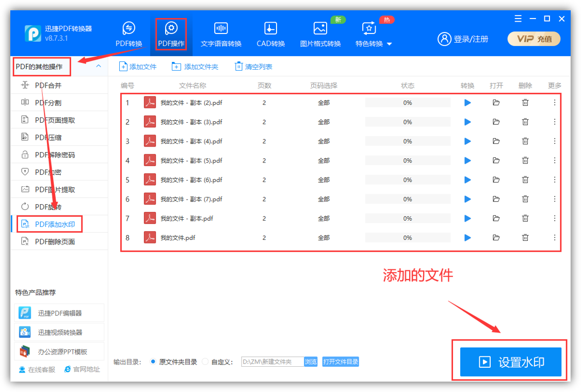Click the 设置水印 button
Screen dimensions: 581x392
click(x=511, y=362)
